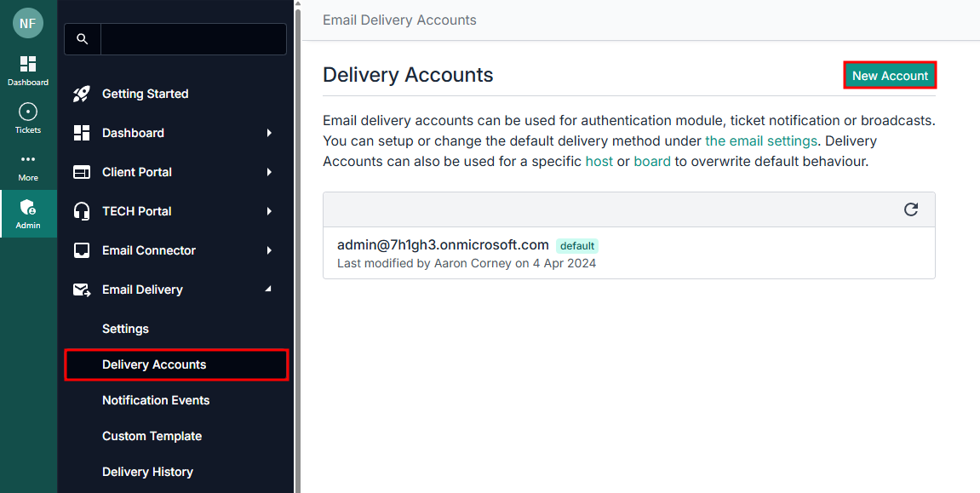Click the New Account button
This screenshot has height=493, width=980.
(890, 76)
